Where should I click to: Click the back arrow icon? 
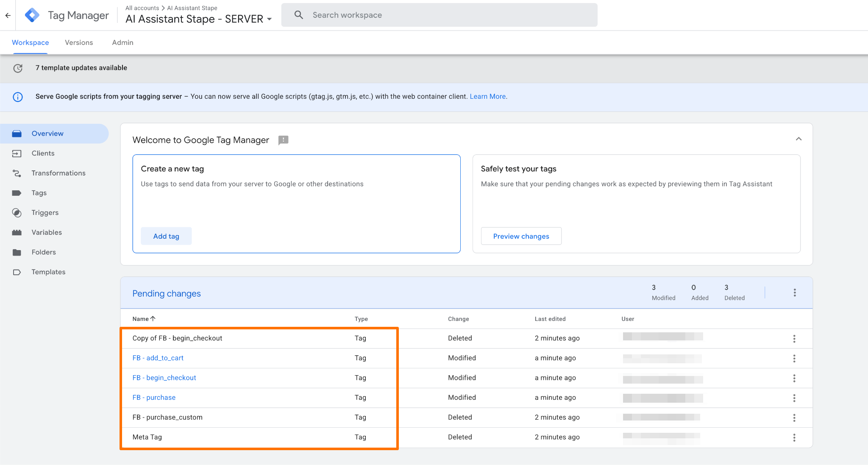tap(8, 15)
